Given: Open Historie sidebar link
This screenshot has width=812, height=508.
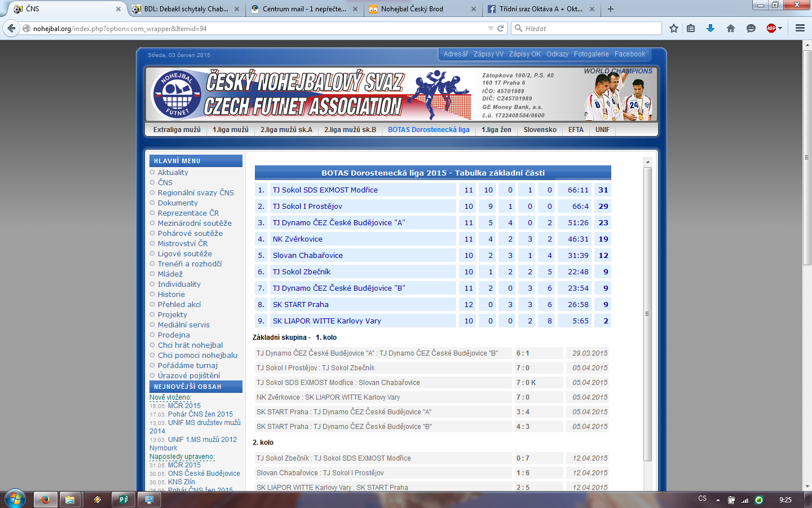Looking at the screenshot, I should click(x=171, y=295).
